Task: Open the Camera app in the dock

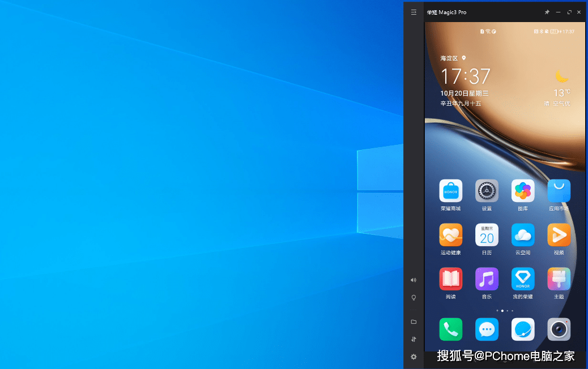Action: tap(559, 329)
